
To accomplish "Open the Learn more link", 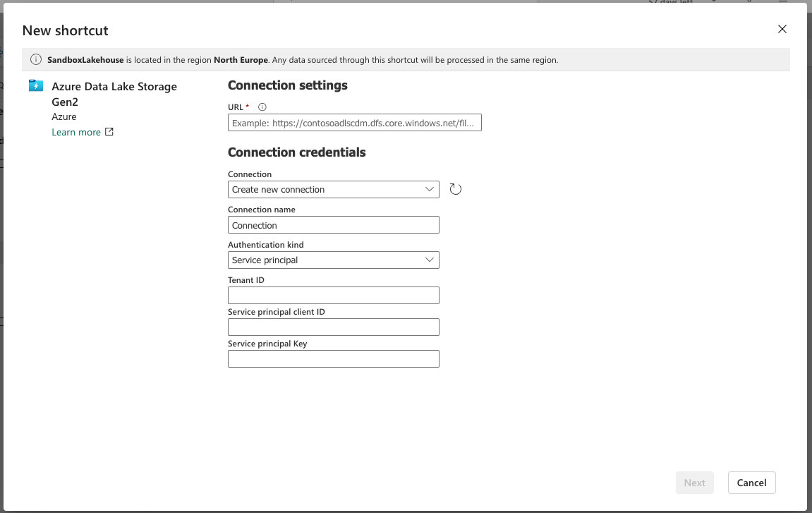I will coord(76,132).
